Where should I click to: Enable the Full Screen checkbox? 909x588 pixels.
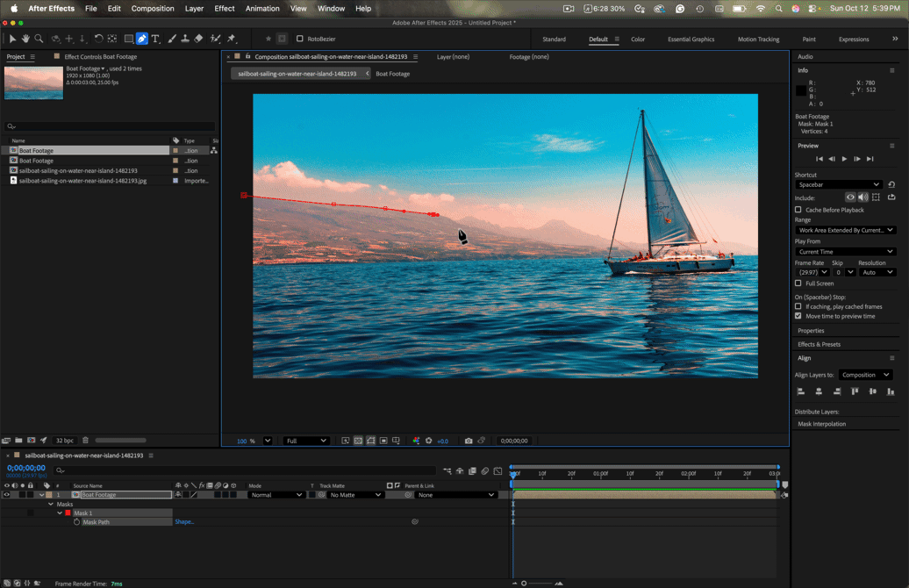point(798,283)
